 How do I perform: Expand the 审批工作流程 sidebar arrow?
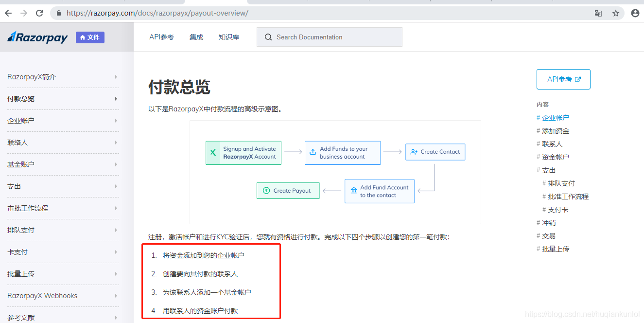point(116,208)
